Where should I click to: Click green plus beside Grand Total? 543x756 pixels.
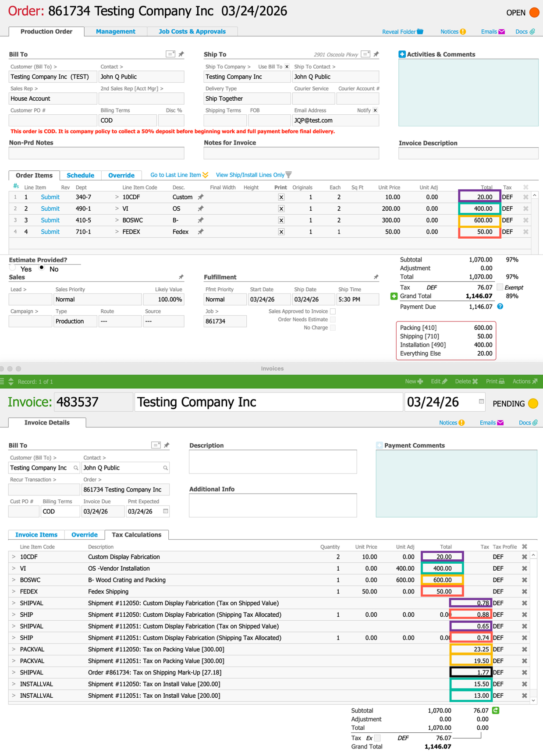[x=394, y=296]
